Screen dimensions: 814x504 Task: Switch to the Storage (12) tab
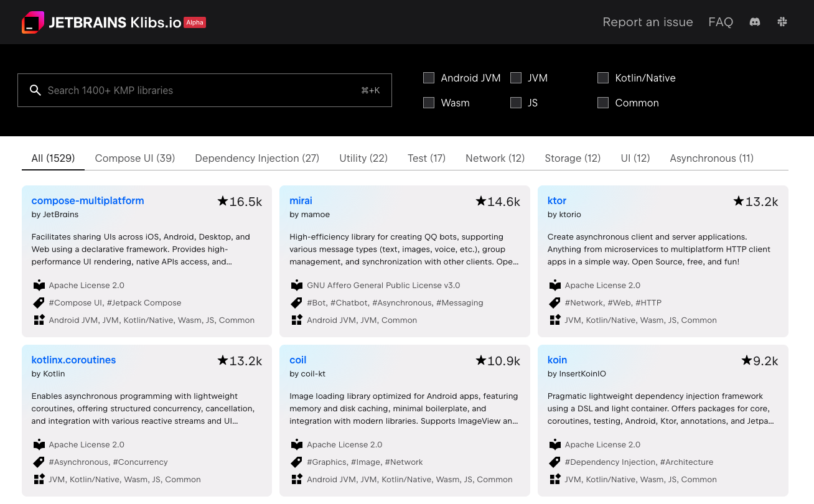[x=573, y=158]
